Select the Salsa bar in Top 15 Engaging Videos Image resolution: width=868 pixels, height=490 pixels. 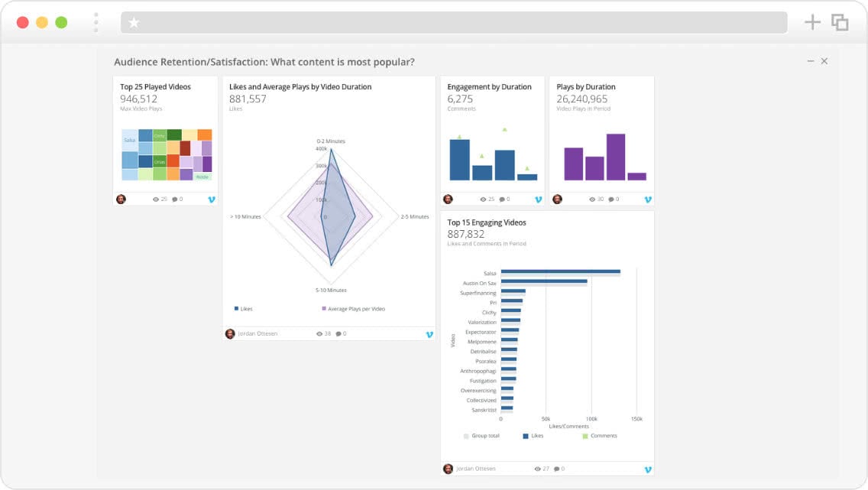562,271
